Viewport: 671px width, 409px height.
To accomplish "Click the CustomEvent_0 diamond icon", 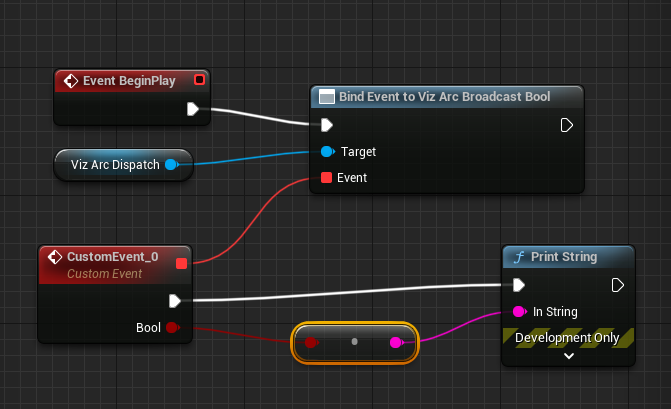I will tap(55, 258).
